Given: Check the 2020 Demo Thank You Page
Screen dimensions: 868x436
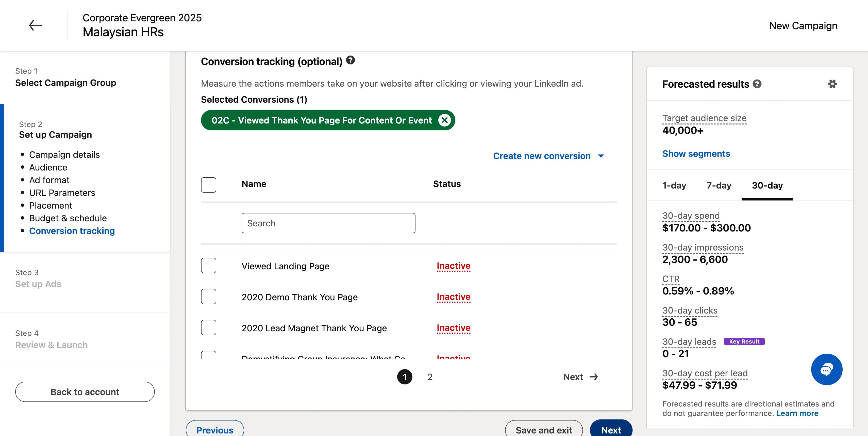Looking at the screenshot, I should coord(209,297).
